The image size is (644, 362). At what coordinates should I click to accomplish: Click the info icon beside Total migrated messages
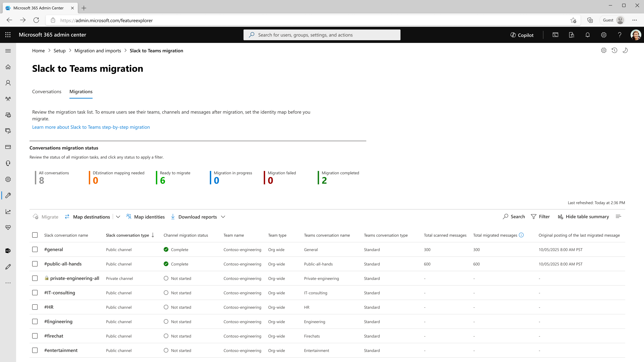point(521,235)
